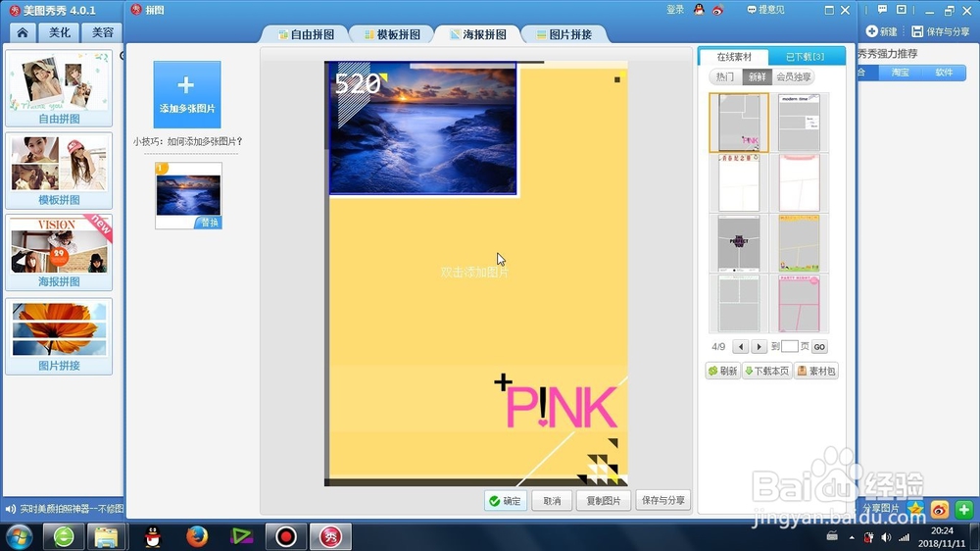Viewport: 980px width, 551px height.
Task: Open the 美容 tab
Action: coord(102,32)
